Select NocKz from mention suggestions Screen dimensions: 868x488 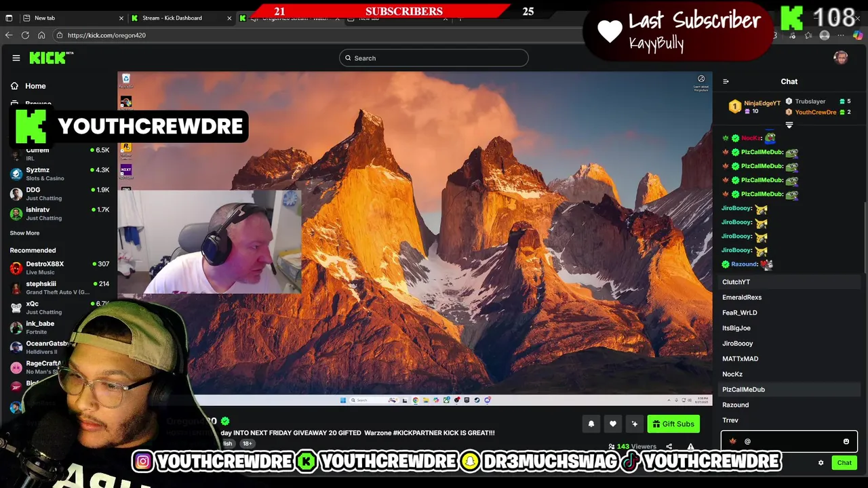tap(789, 374)
